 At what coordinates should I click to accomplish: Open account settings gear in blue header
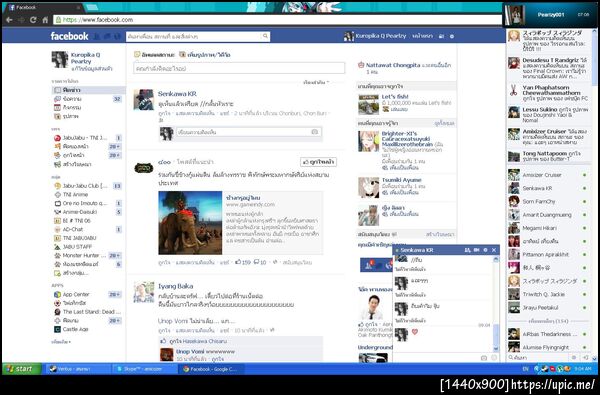click(x=452, y=36)
